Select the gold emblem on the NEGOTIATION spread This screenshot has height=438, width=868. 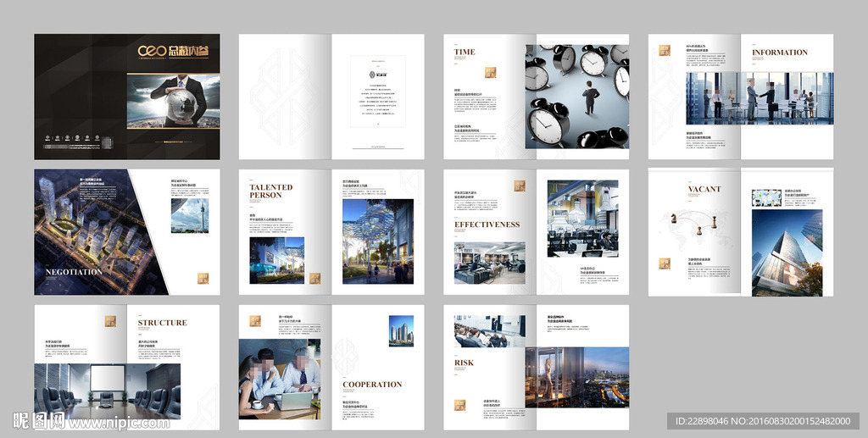click(x=203, y=278)
